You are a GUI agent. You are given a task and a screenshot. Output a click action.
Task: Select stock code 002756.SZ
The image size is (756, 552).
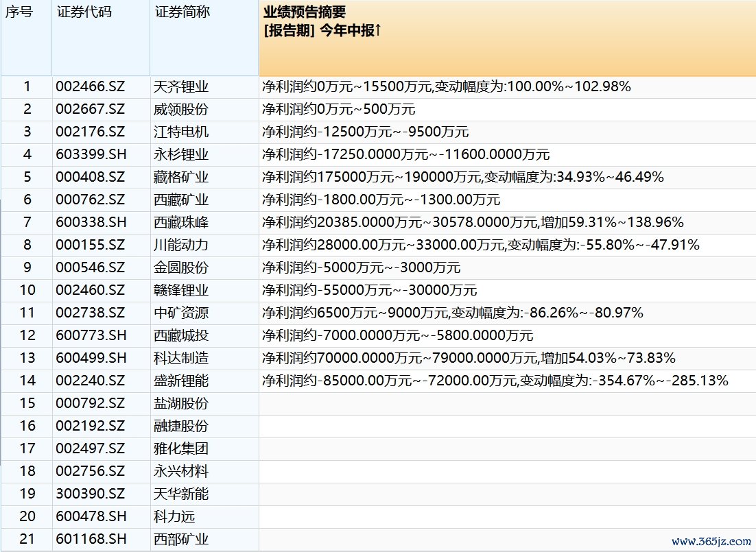90,471
